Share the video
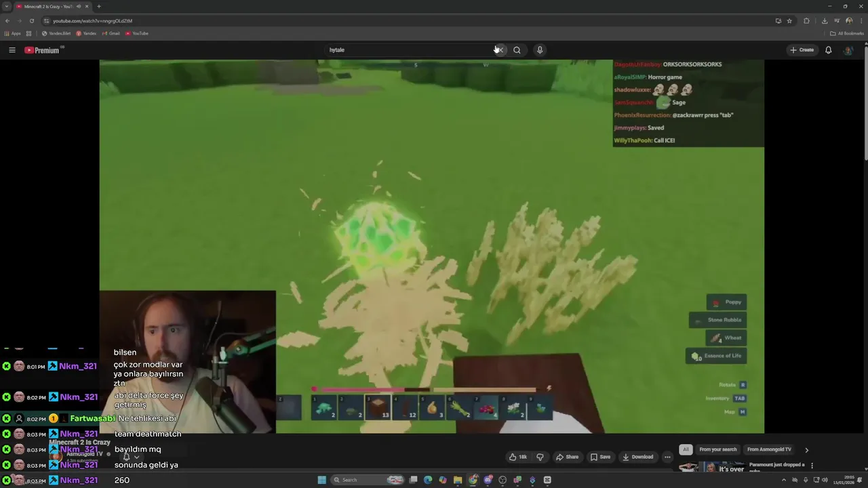This screenshot has width=868, height=488. point(566,457)
